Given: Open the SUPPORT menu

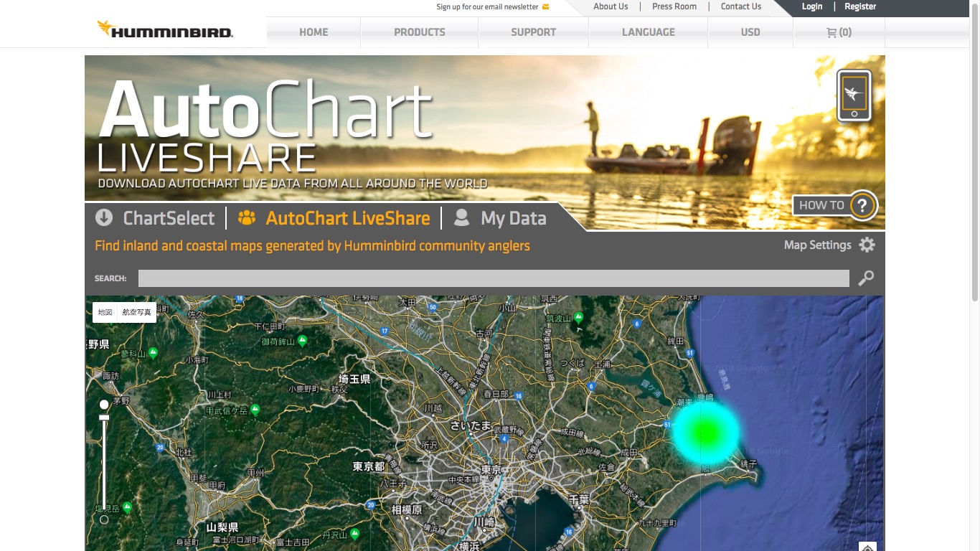Looking at the screenshot, I should [534, 32].
